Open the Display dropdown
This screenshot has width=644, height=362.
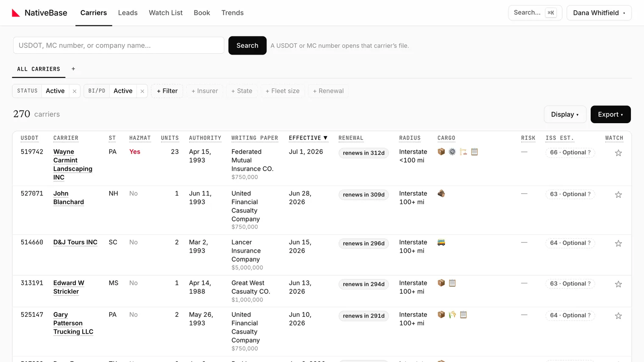click(x=565, y=114)
